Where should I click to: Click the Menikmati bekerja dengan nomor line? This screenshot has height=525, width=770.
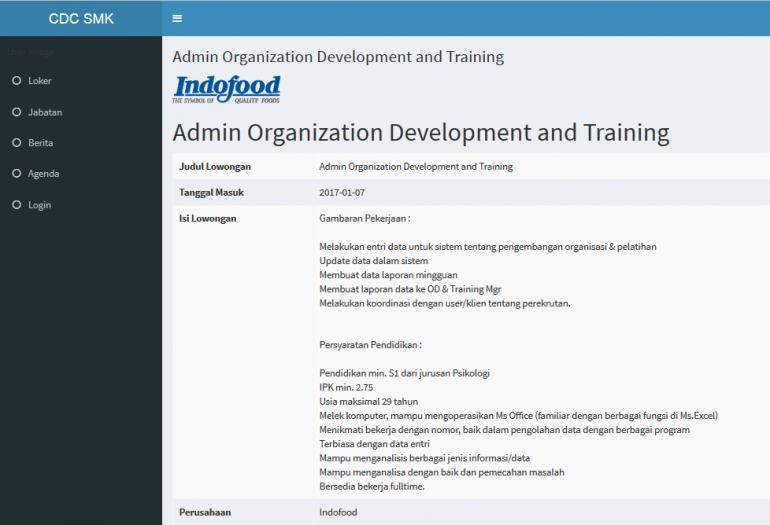tap(504, 430)
